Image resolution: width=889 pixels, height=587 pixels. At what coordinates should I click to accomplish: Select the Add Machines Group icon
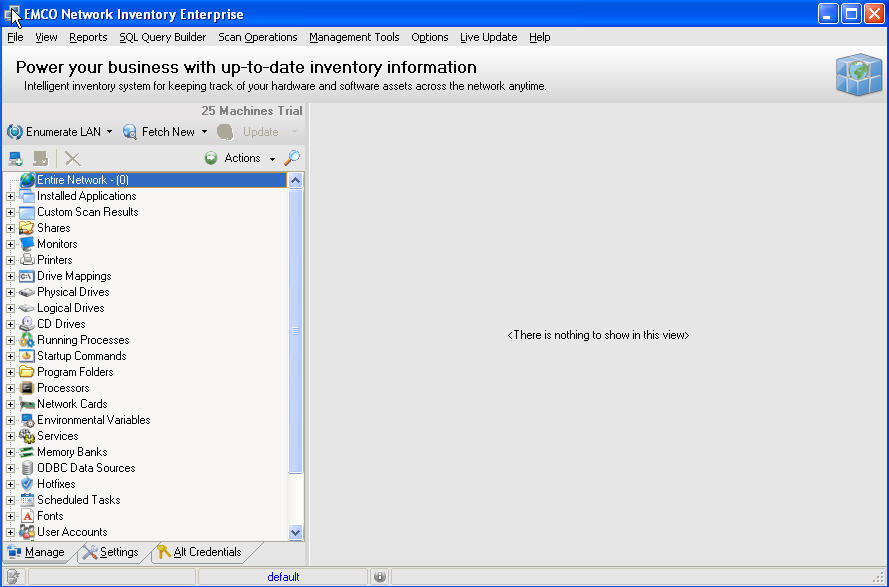tap(38, 157)
